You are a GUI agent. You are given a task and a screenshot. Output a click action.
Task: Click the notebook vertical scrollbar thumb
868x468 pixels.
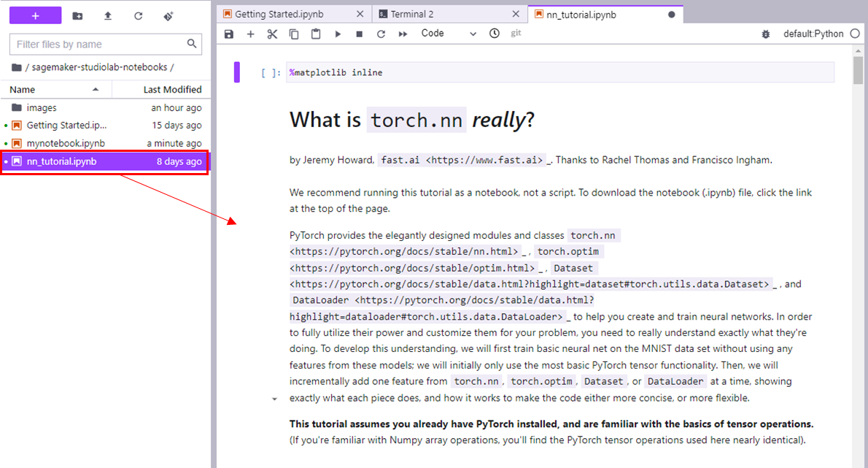pos(858,70)
